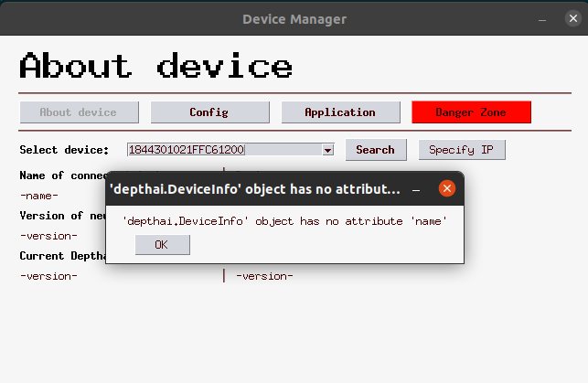The image size is (588, 383).
Task: Close the error dialog with orange X
Action: 446,189
